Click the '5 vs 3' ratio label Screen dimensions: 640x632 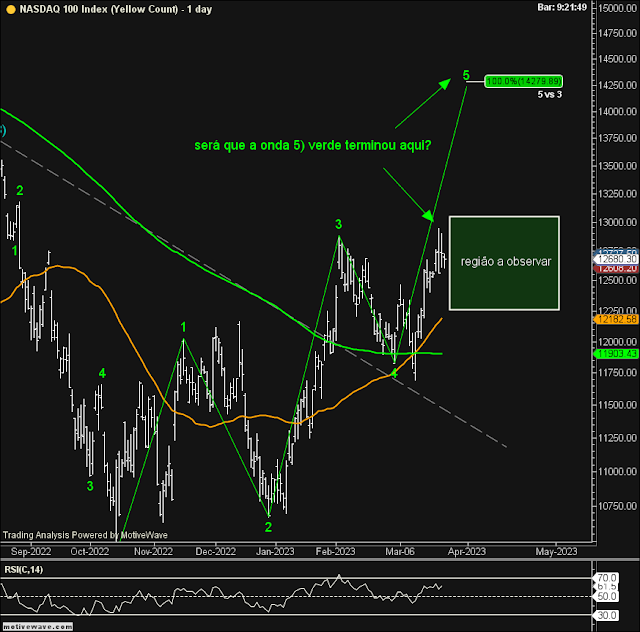[549, 95]
